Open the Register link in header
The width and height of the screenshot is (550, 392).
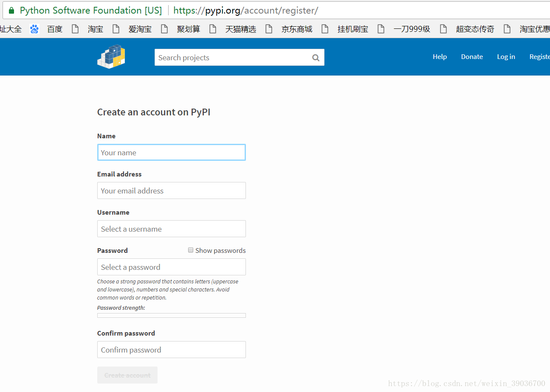tap(539, 57)
